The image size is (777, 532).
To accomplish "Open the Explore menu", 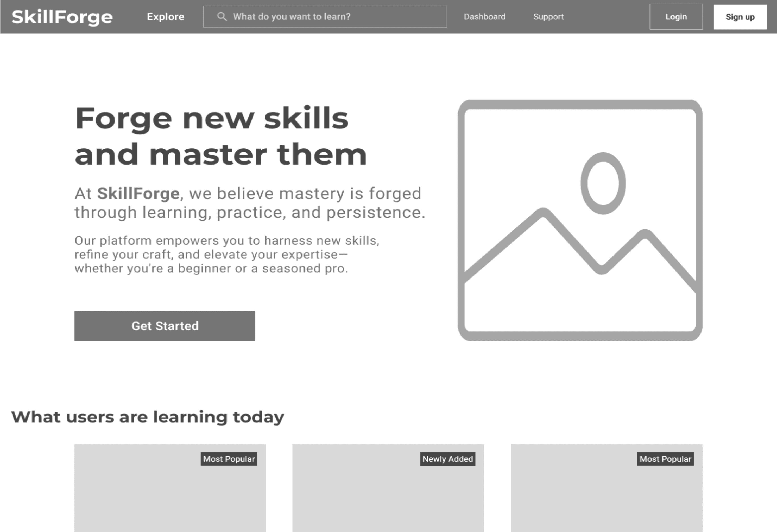I will 165,17.
